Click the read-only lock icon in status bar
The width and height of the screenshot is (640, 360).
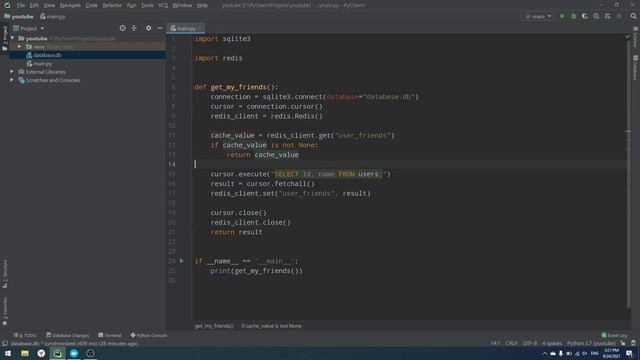point(623,343)
